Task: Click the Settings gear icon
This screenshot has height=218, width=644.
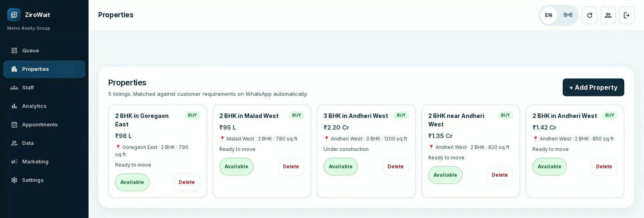Action: (x=14, y=180)
